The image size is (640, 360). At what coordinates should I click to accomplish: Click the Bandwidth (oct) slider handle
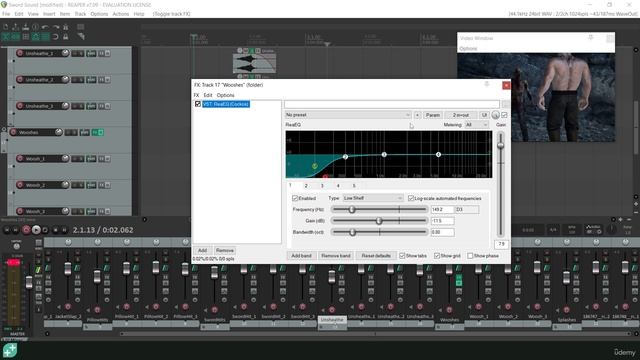click(352, 232)
